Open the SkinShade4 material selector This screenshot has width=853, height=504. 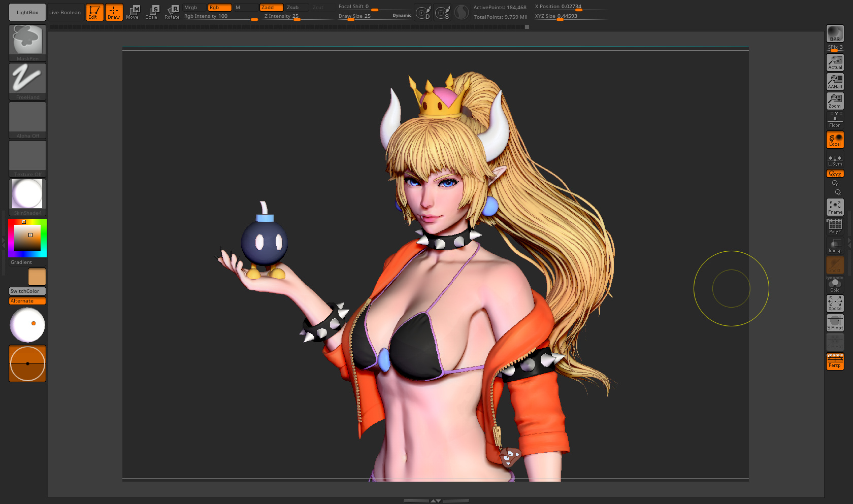point(27,197)
